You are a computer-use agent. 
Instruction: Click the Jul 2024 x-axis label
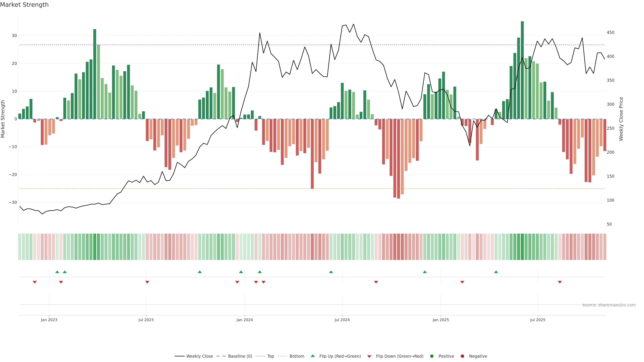[x=342, y=320]
